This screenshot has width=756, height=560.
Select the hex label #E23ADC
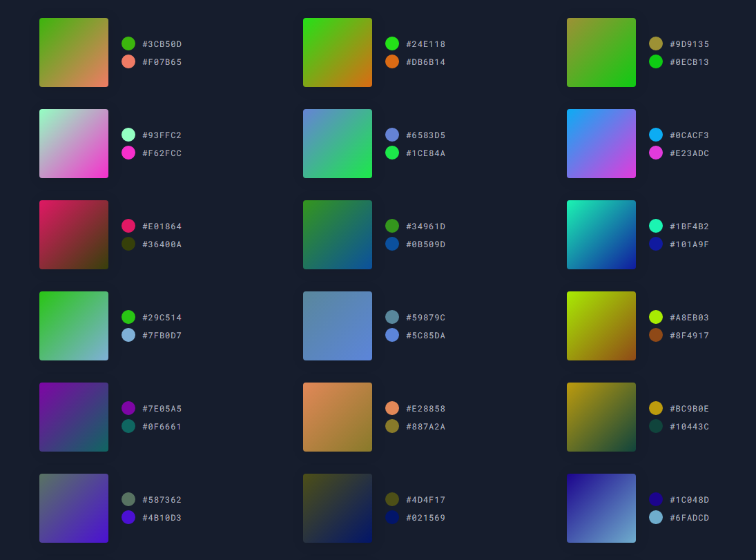[690, 153]
